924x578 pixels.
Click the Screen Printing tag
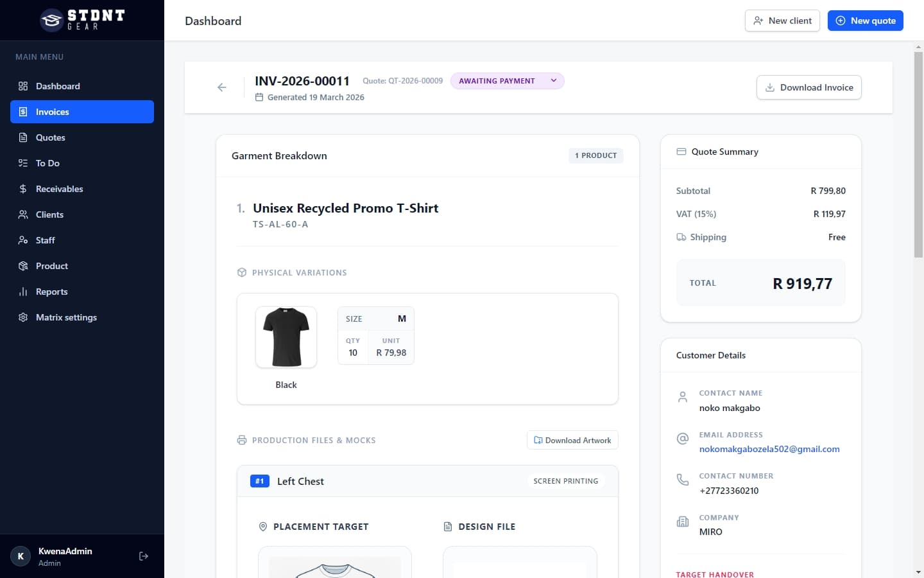(x=566, y=481)
